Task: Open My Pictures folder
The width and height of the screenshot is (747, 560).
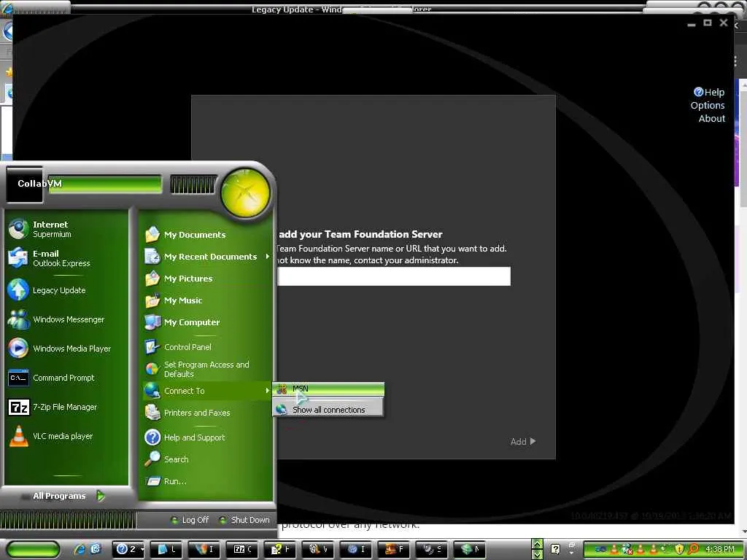Action: pos(206,278)
